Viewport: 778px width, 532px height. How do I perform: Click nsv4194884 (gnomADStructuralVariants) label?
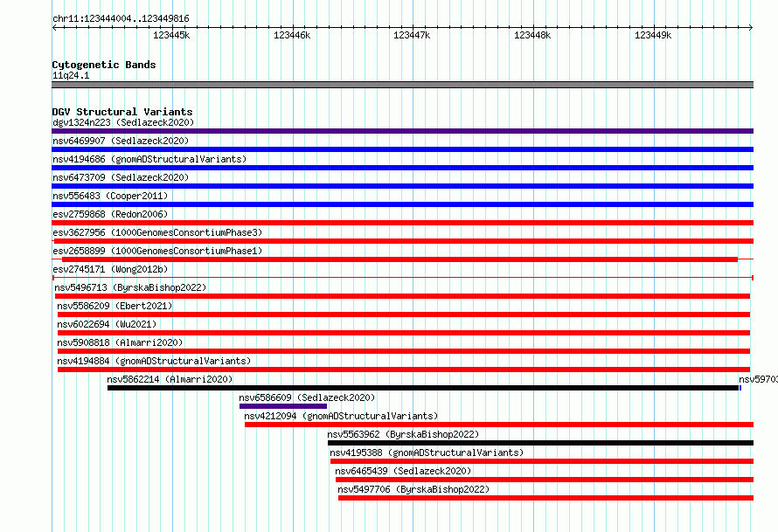[154, 361]
